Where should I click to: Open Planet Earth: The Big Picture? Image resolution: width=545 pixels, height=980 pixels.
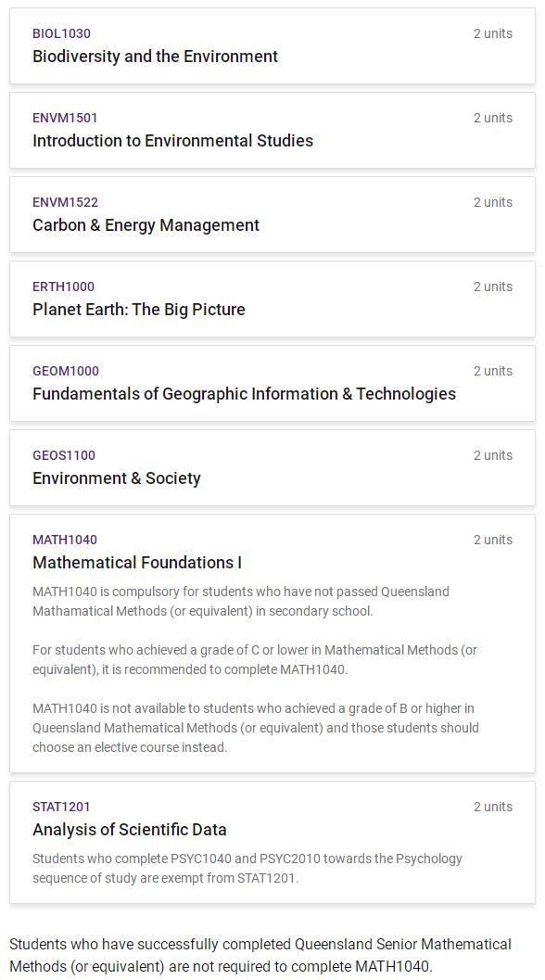point(139,310)
